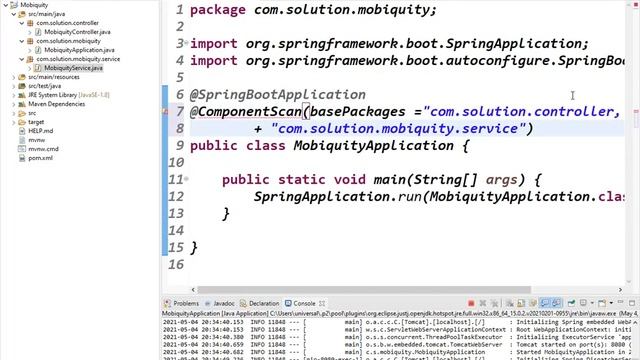Select the mvnw file
This screenshot has width=640, height=360.
pos(37,140)
